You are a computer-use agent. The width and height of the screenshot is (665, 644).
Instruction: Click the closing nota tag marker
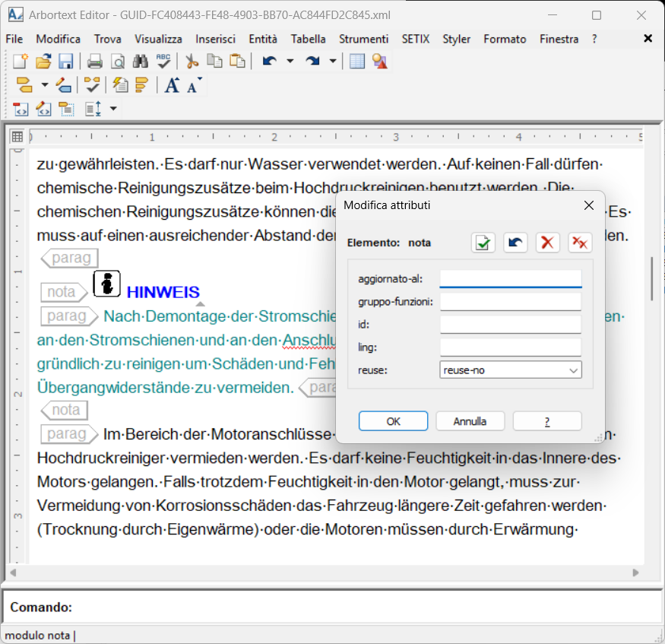point(64,410)
